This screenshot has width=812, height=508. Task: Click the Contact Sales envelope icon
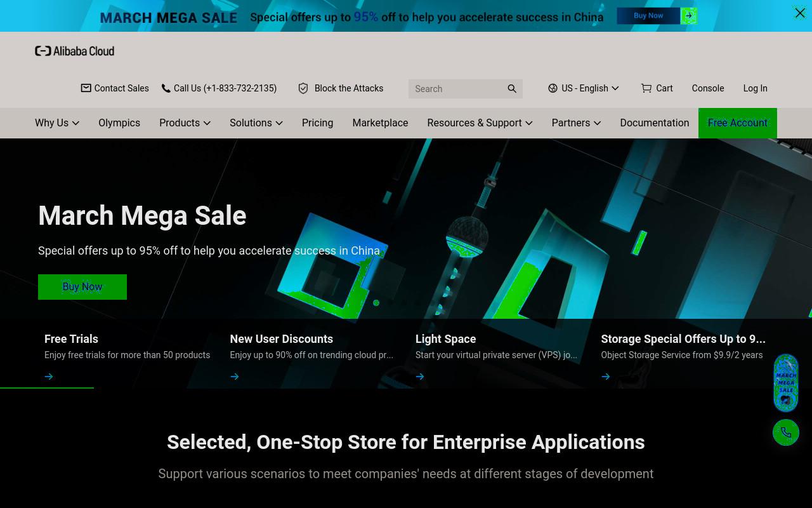click(86, 88)
